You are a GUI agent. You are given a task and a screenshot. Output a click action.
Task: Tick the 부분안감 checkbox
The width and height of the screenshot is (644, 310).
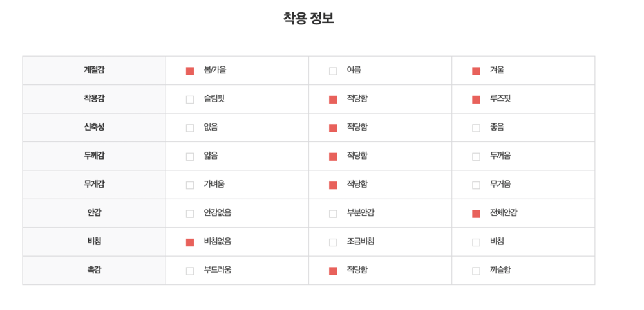[333, 214]
